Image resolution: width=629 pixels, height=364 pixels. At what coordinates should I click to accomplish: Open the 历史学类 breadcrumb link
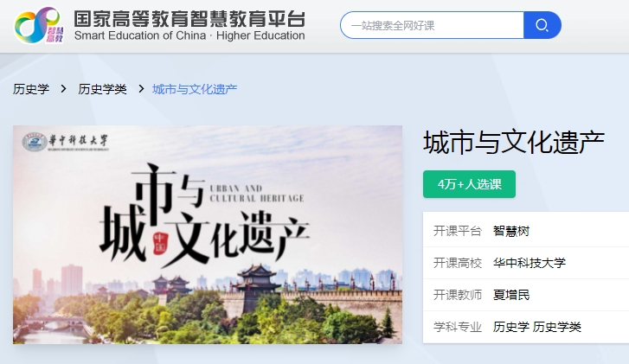(x=102, y=89)
